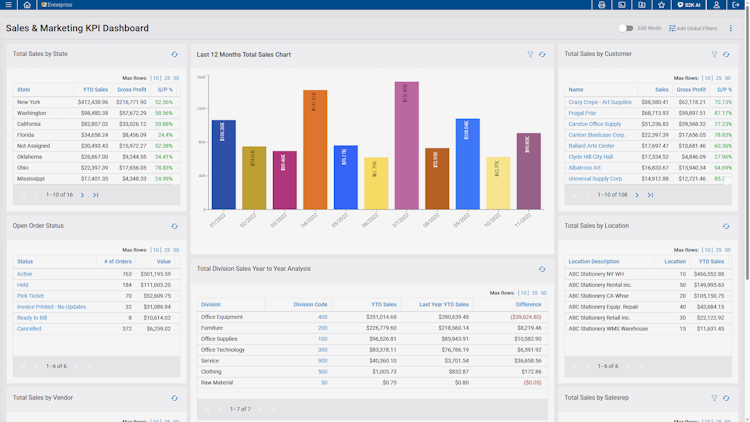
Task: Go to home via house icon
Action: [27, 5]
